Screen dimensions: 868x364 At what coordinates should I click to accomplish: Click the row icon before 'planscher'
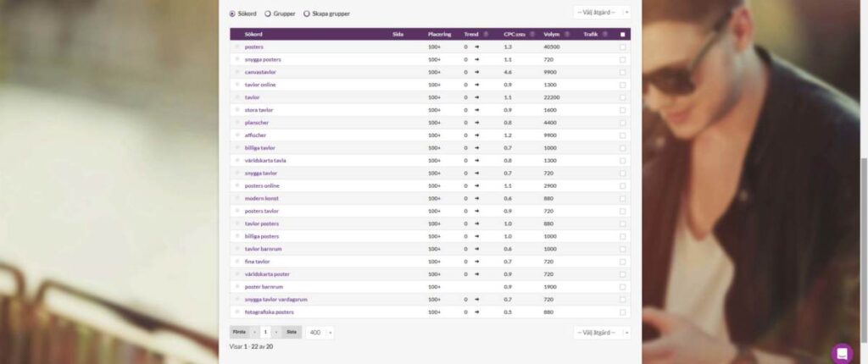click(x=237, y=123)
